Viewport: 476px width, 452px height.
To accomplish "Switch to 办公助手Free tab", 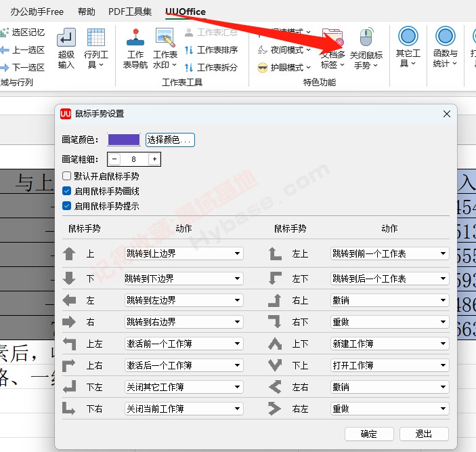I will pos(37,12).
